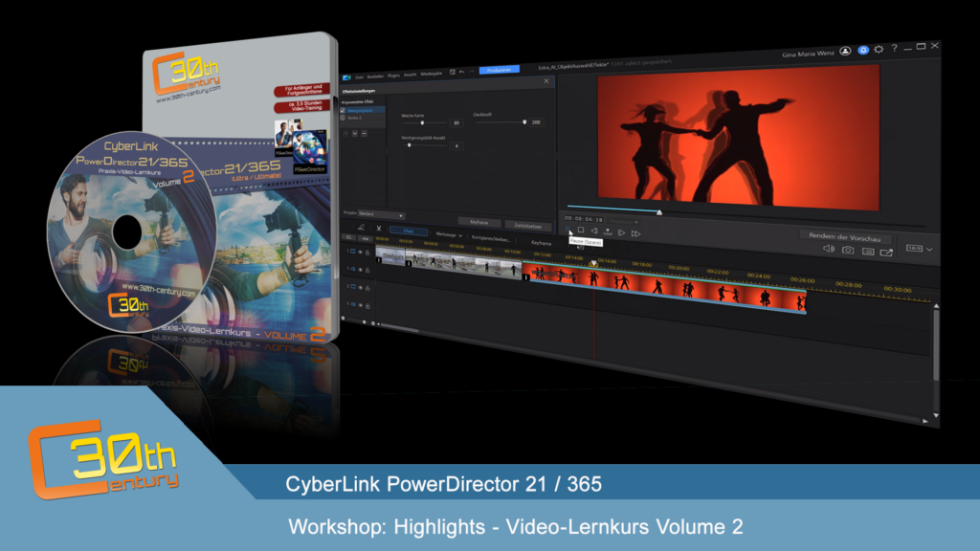The image size is (980, 551).
Task: Click the blue notification bell icon
Action: (863, 50)
